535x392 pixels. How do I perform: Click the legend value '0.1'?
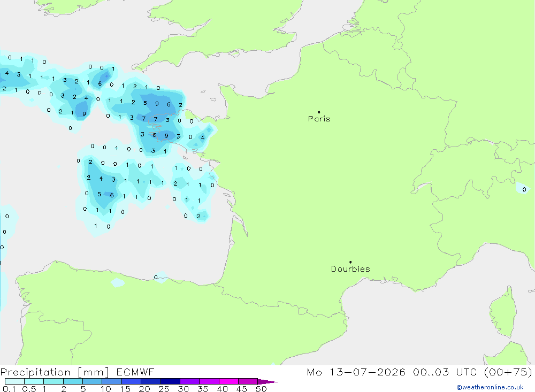tap(9, 389)
